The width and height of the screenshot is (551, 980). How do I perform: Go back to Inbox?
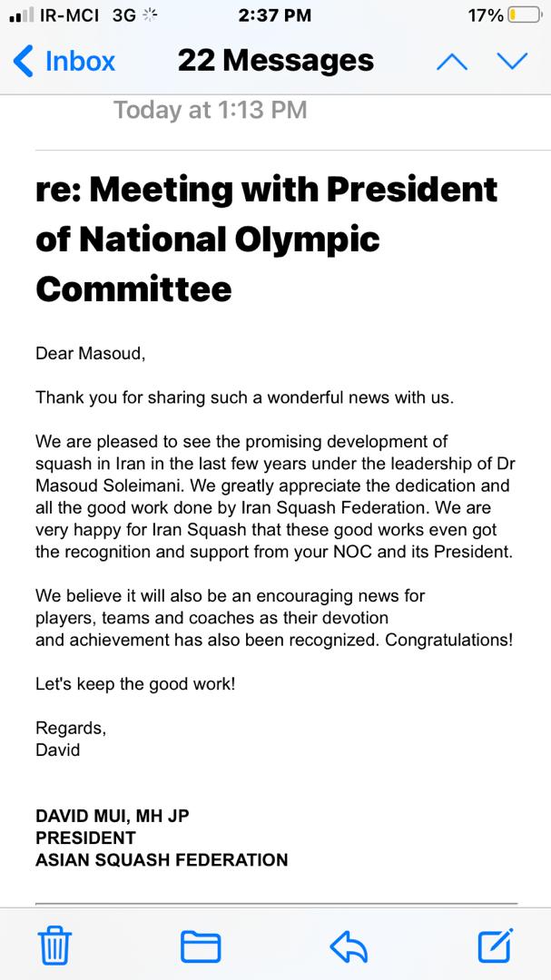pyautogui.click(x=64, y=62)
